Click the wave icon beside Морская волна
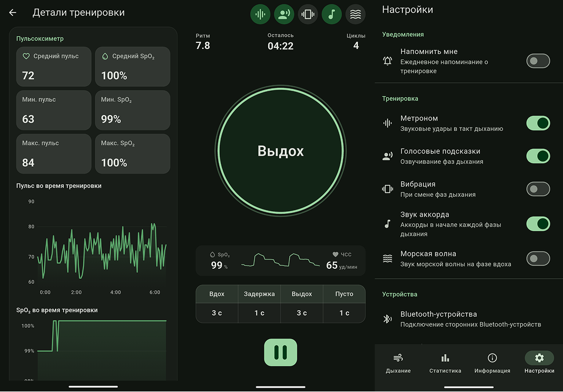Image resolution: width=563 pixels, height=392 pixels. (x=388, y=258)
